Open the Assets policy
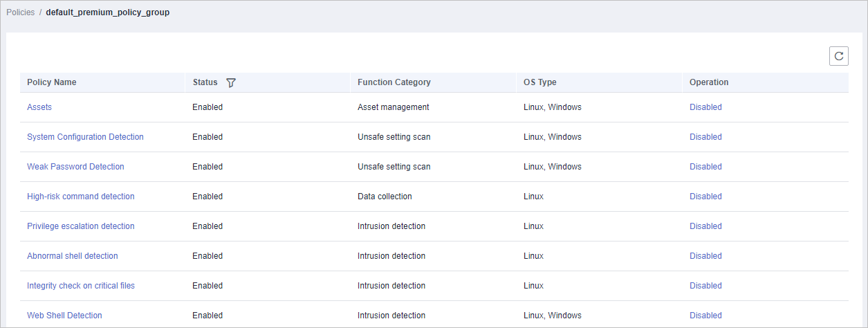The height and width of the screenshot is (328, 868). coord(39,107)
